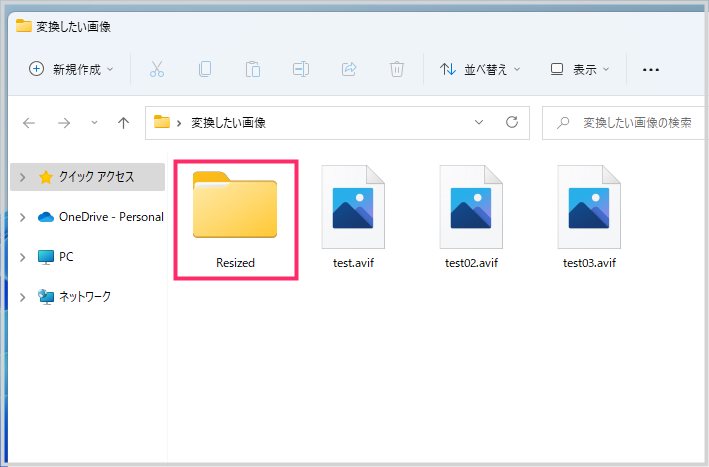Screen dimensions: 709x467
Task: Select OneDrive - Personal in navigation pane
Action: tap(111, 217)
